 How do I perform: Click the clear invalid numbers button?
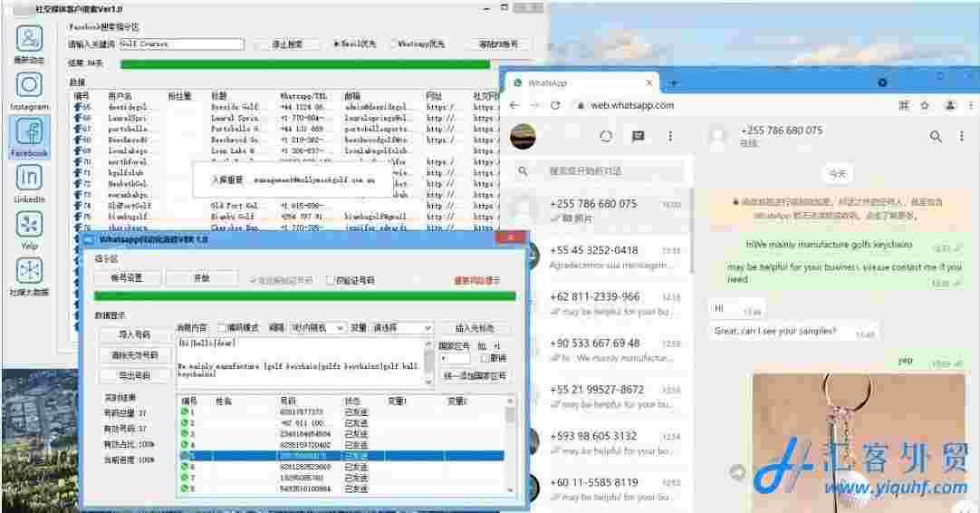coord(134,354)
